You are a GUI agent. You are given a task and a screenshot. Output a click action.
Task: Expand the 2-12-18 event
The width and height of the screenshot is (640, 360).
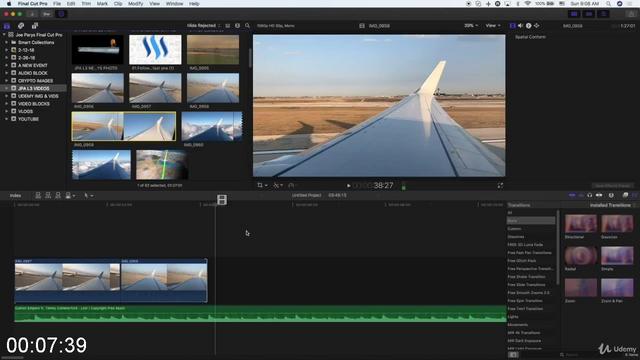pyautogui.click(x=7, y=50)
